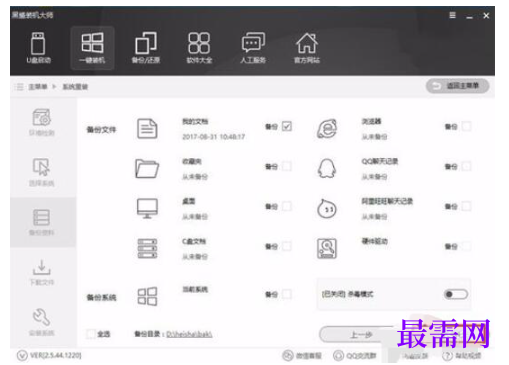Tick the 全选 select-all checkbox

(91, 334)
